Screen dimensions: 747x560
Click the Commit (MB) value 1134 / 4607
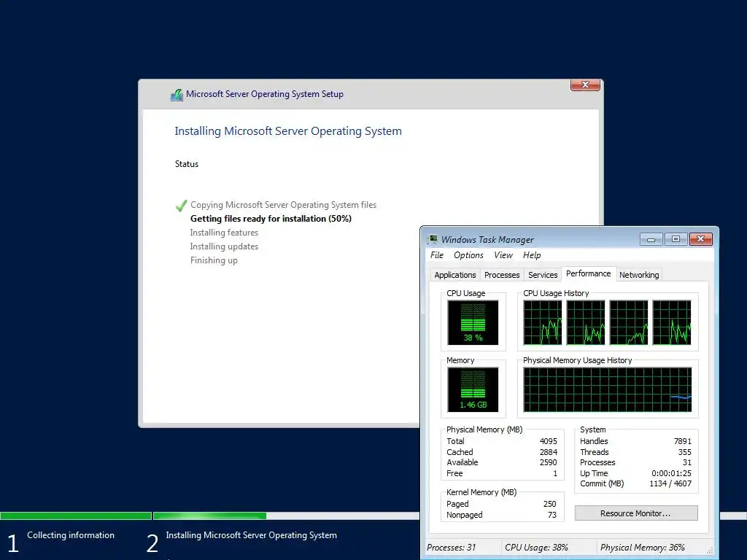coord(670,484)
